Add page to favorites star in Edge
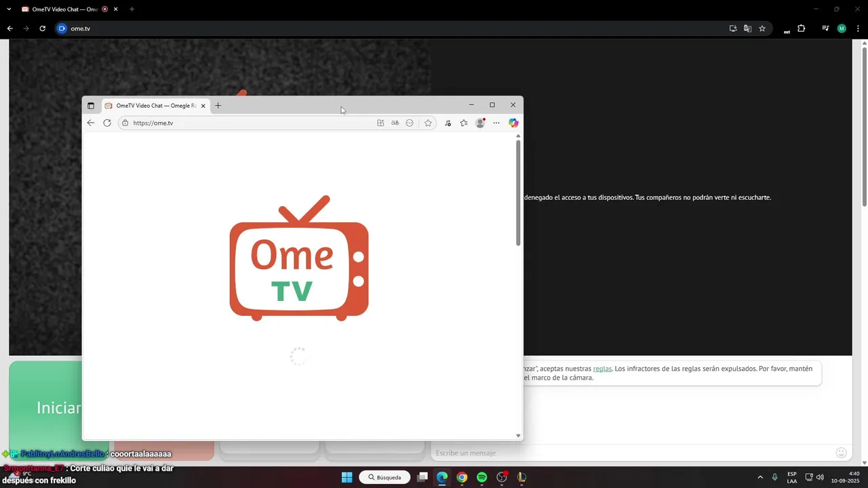The image size is (868, 488). click(428, 123)
